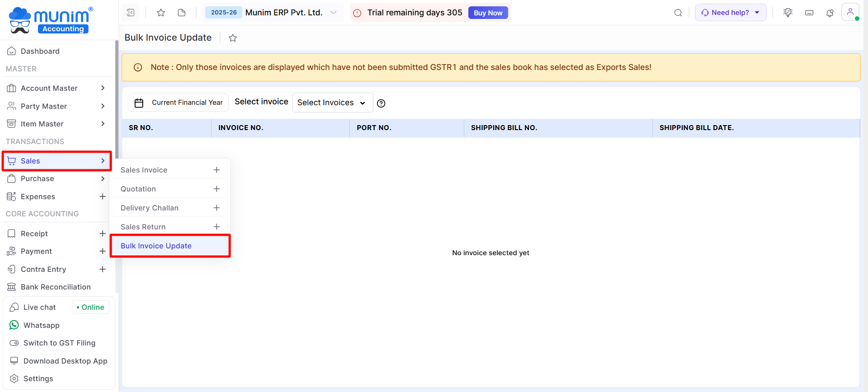Collapse the sidebar using the panel icon
The image size is (868, 392).
pos(131,13)
